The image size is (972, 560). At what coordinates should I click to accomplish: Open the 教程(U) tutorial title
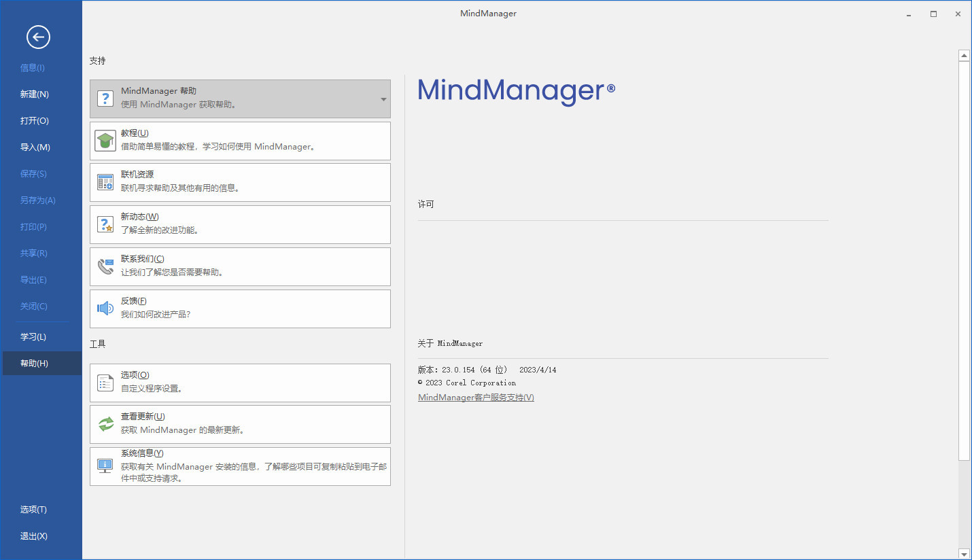coord(135,133)
